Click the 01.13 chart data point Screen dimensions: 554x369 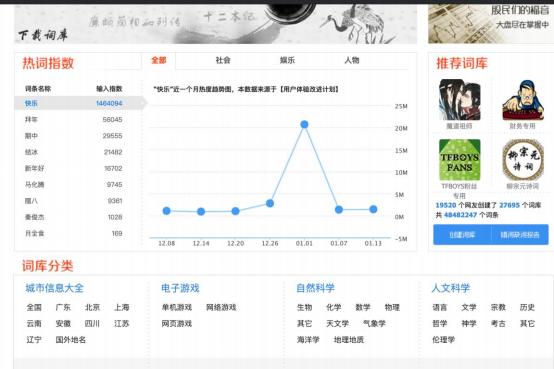click(373, 209)
